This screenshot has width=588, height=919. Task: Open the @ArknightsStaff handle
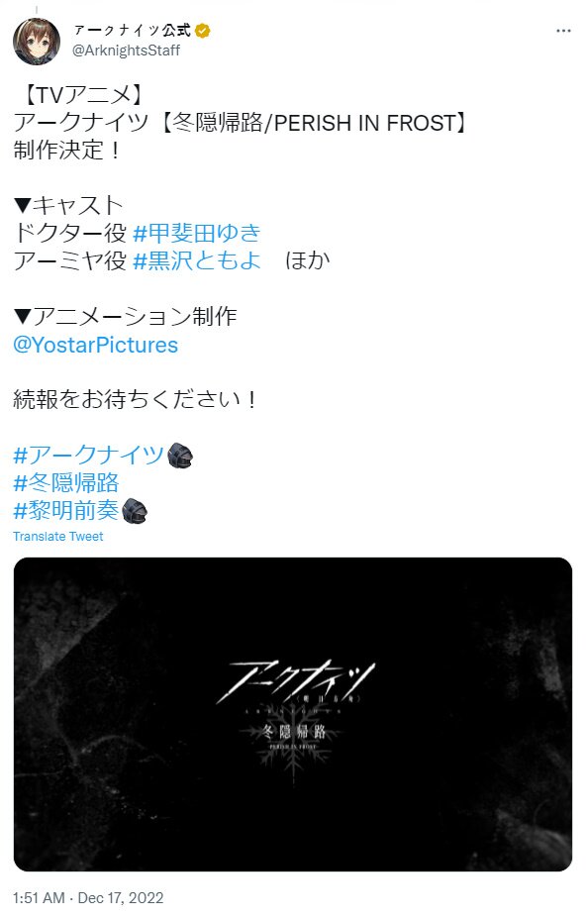coord(126,51)
